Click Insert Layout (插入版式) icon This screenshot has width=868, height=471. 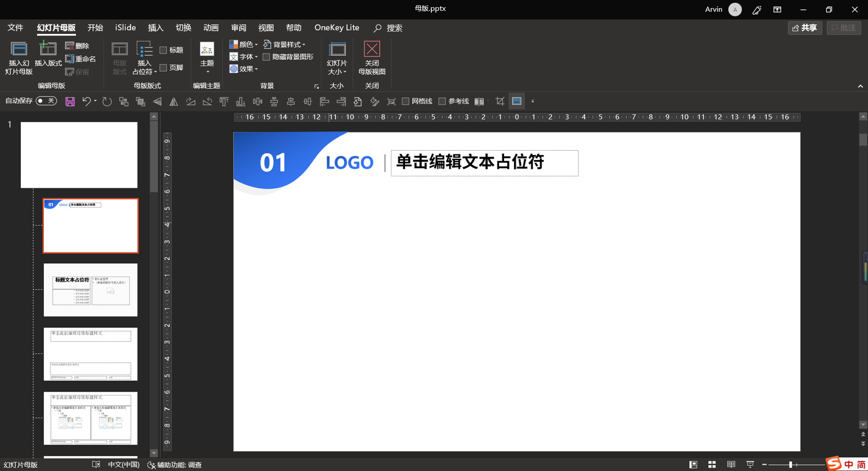coord(48,55)
